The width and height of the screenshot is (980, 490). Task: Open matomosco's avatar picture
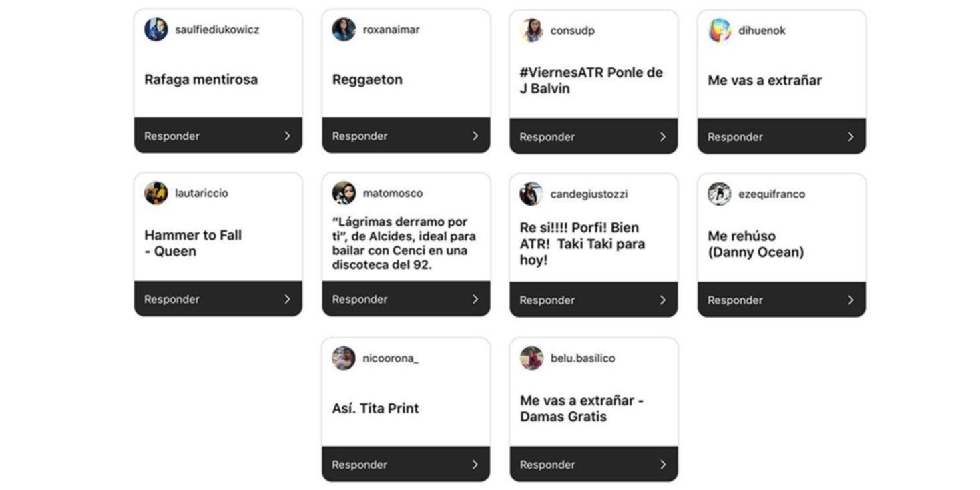pos(344,193)
